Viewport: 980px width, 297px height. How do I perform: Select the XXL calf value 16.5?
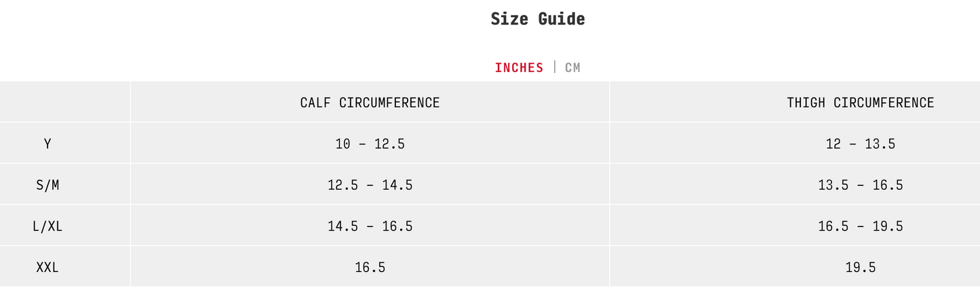370,268
